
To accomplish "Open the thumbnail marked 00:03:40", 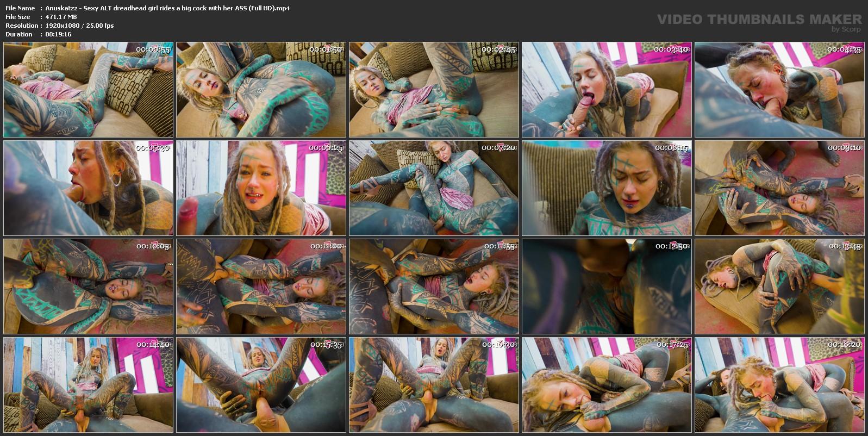I will click(607, 90).
